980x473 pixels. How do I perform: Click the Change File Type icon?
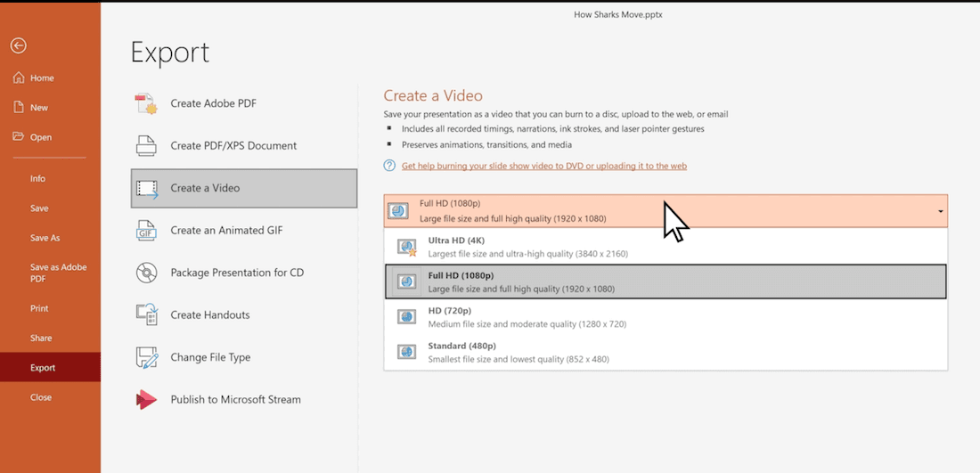pos(146,357)
